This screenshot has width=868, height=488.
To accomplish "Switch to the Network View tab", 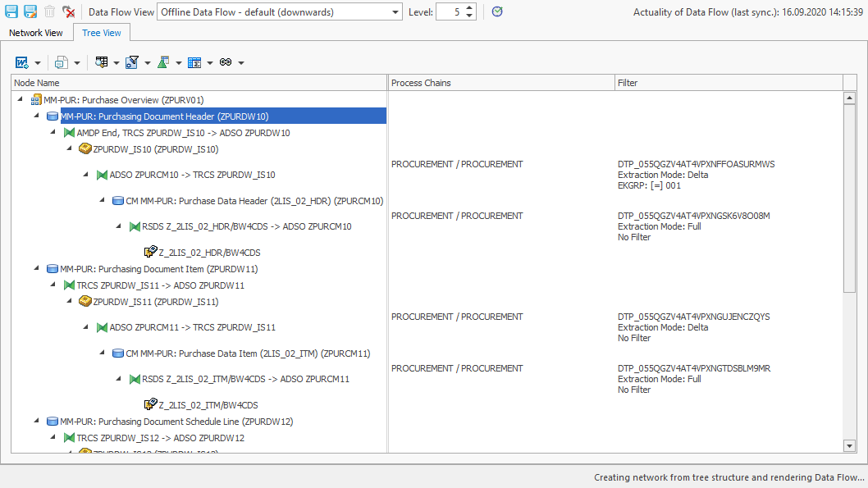I will tap(35, 32).
